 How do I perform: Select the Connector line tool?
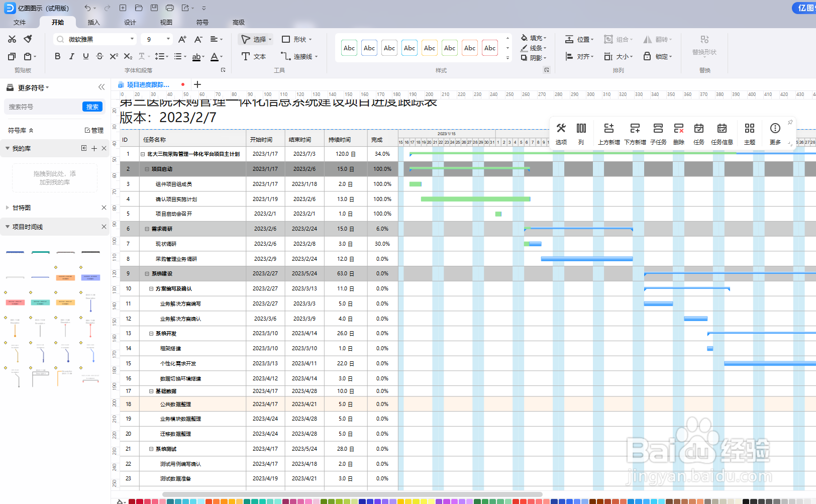click(299, 56)
